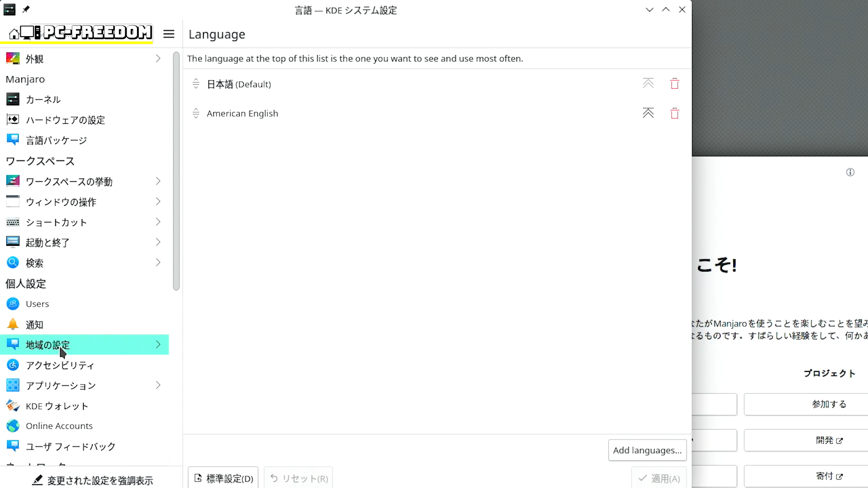Click the Add languages... button
The height and width of the screenshot is (488, 868).
[x=647, y=450]
